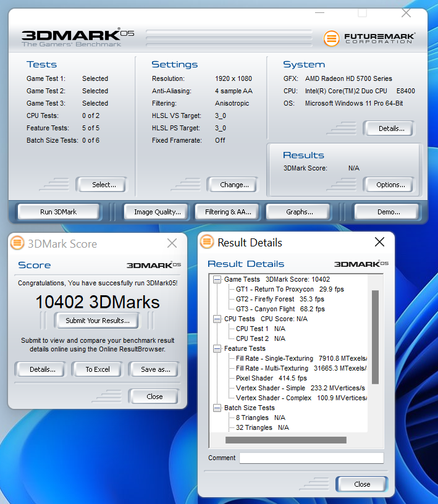Image resolution: width=438 pixels, height=504 pixels.
Task: Minimize the main 3DMark05 window
Action: click(319, 13)
